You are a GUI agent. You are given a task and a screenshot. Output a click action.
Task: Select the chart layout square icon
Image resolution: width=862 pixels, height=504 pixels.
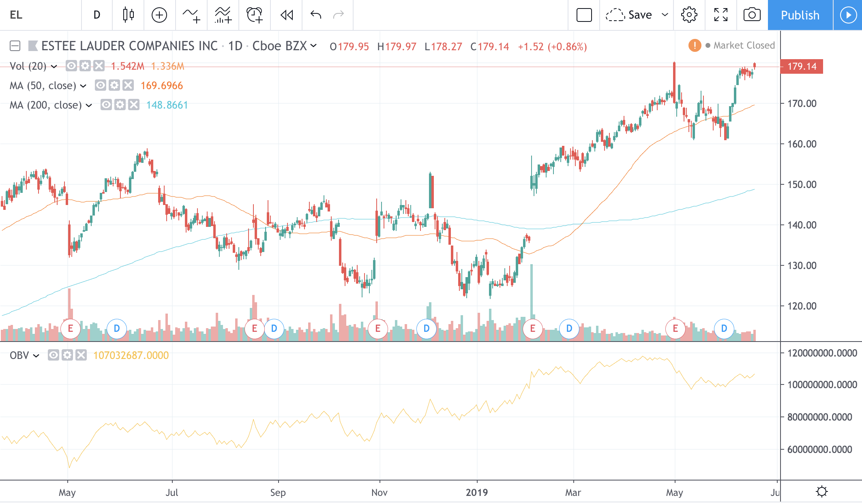(584, 15)
